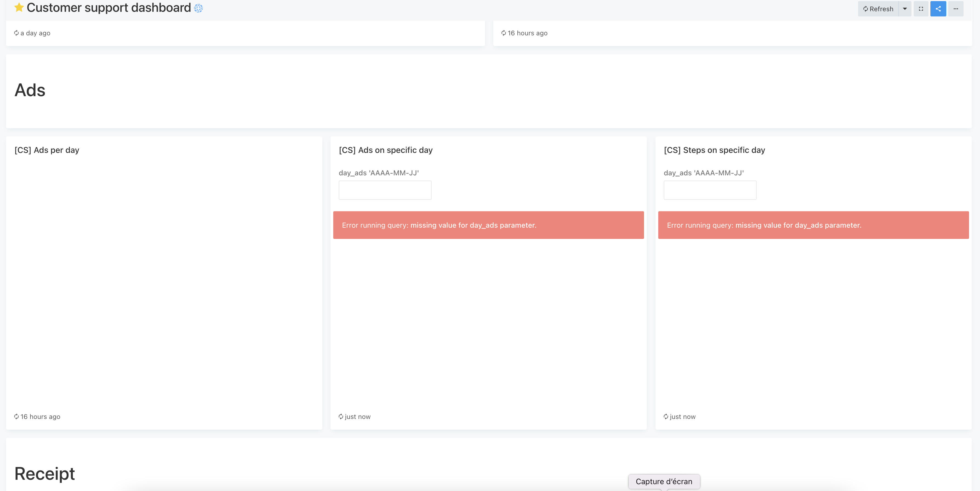This screenshot has width=980, height=491.
Task: Click the 'Ads' section heading
Action: (x=30, y=90)
